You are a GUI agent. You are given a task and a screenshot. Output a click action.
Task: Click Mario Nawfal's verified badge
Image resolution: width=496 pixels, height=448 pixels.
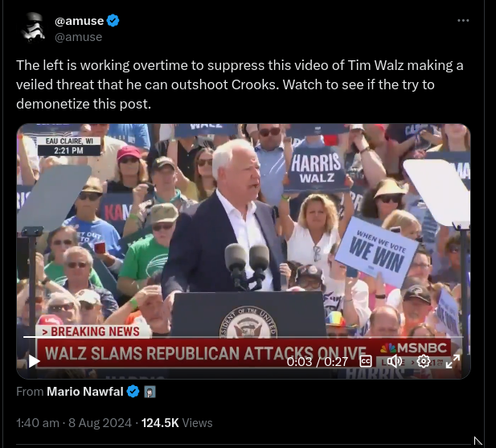click(x=133, y=392)
